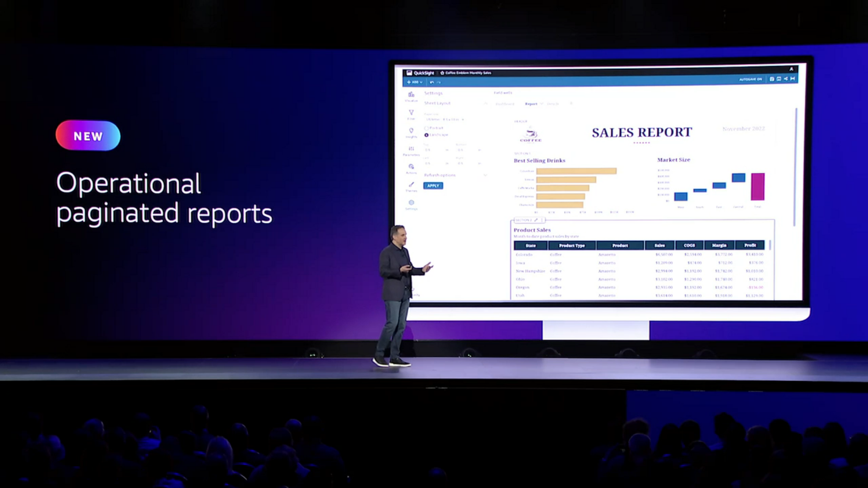Viewport: 868px width, 488px height.
Task: Click Autosave On in the toolbar
Action: (750, 79)
